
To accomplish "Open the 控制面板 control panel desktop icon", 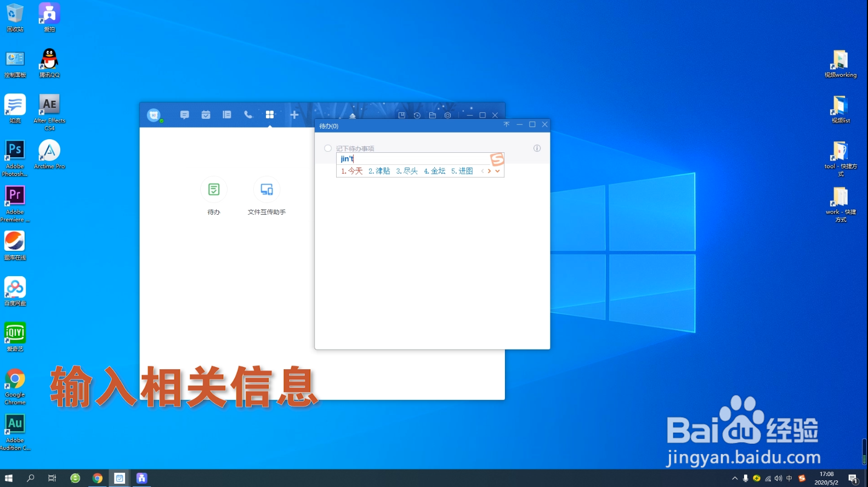I will pos(15,63).
